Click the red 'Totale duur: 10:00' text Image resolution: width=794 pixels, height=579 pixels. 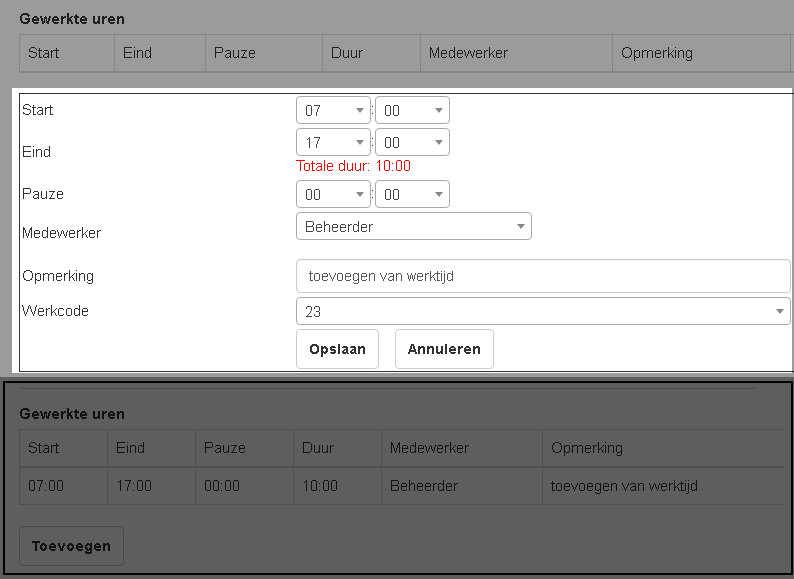click(x=353, y=166)
